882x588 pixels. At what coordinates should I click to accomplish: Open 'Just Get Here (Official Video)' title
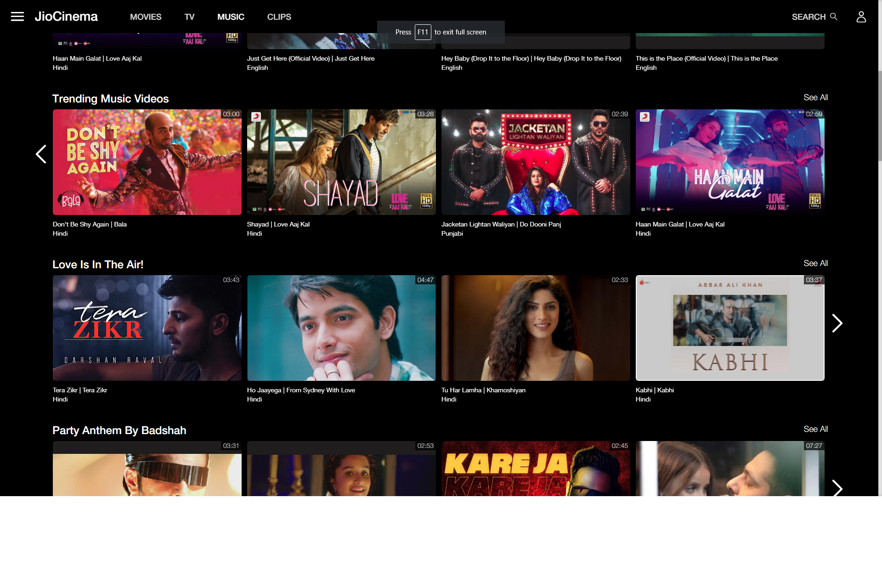(x=311, y=58)
